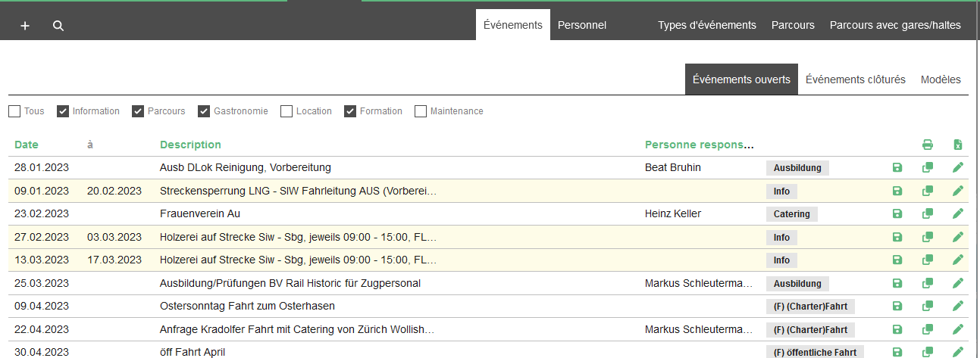
Task: Click copy icon on Streckensperrung LNG row
Action: click(x=927, y=191)
